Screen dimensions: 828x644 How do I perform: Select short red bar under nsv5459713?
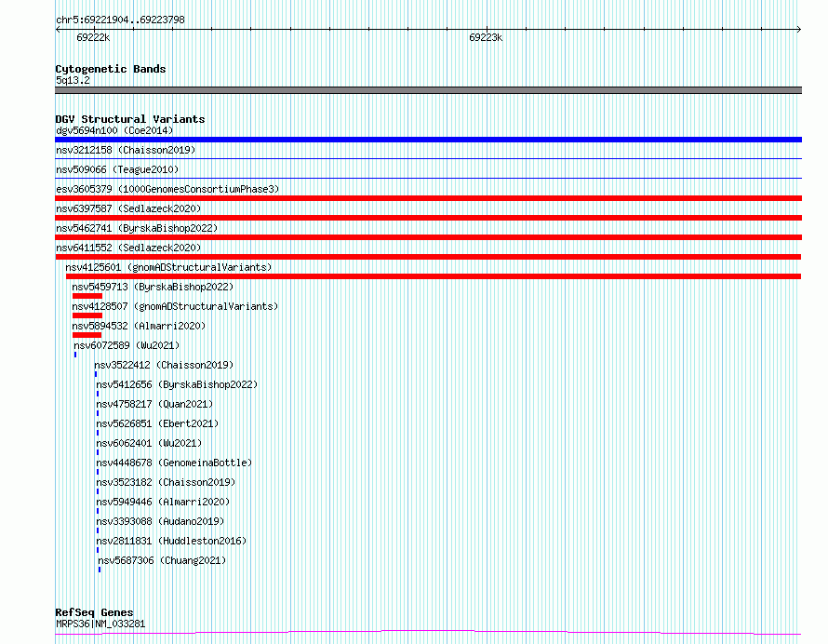(x=87, y=296)
